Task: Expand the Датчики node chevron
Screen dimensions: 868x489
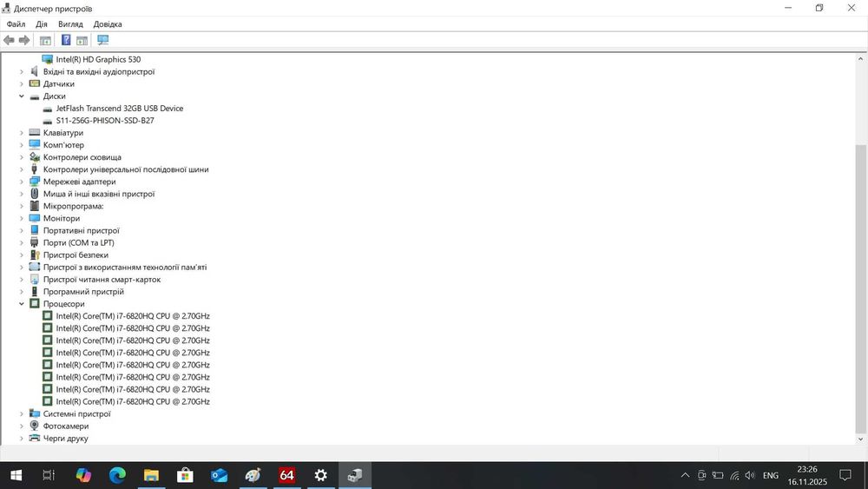Action: point(22,83)
